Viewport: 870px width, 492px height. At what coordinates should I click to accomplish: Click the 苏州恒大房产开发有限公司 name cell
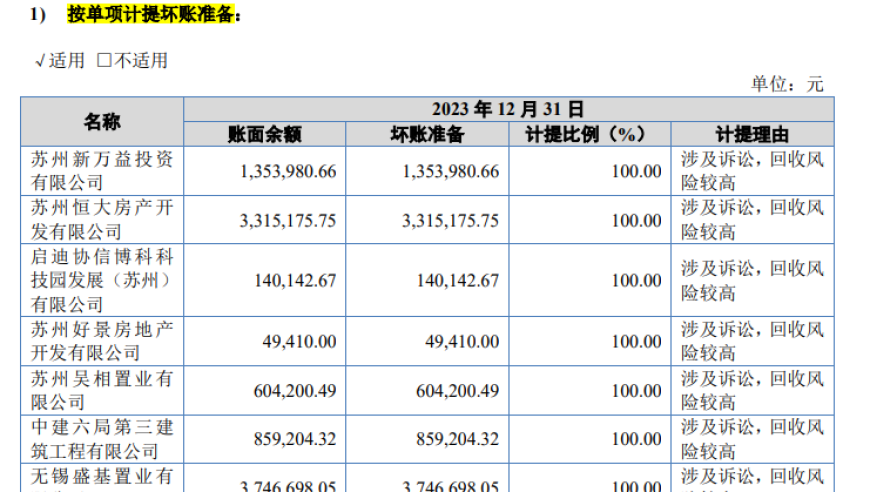click(102, 220)
